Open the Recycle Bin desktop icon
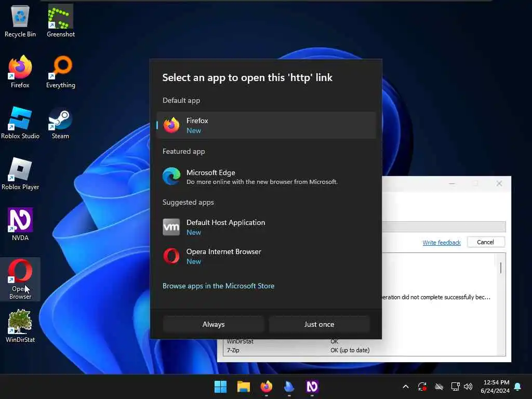The width and height of the screenshot is (532, 399). pyautogui.click(x=20, y=21)
